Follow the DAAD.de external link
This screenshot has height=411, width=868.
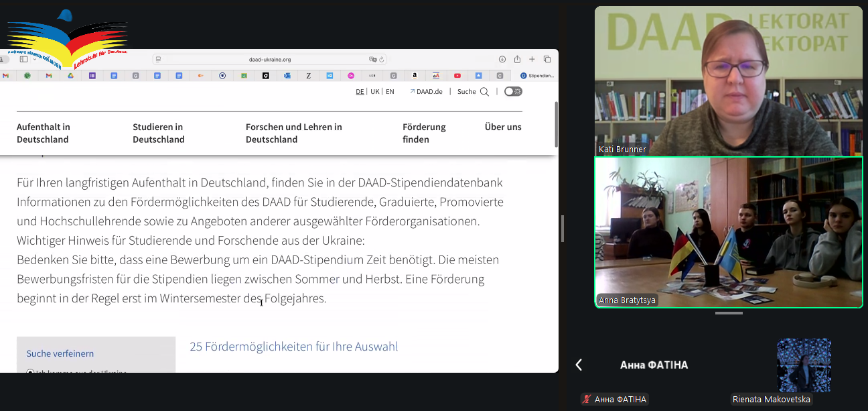426,92
